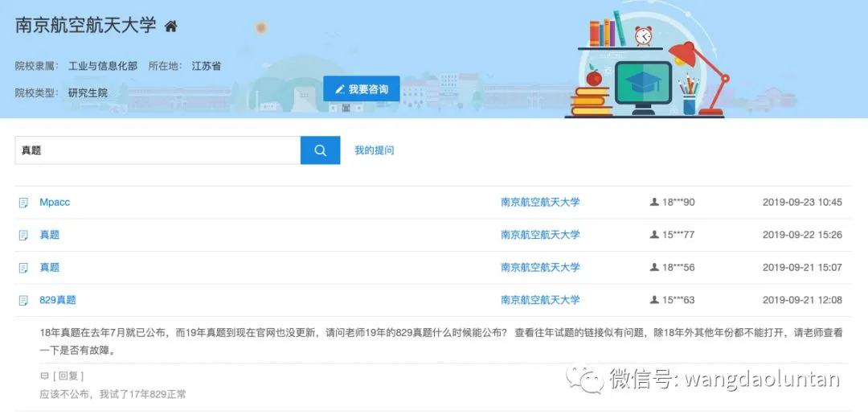Open the 真题 question dated 2019-09-22

pyautogui.click(x=49, y=235)
